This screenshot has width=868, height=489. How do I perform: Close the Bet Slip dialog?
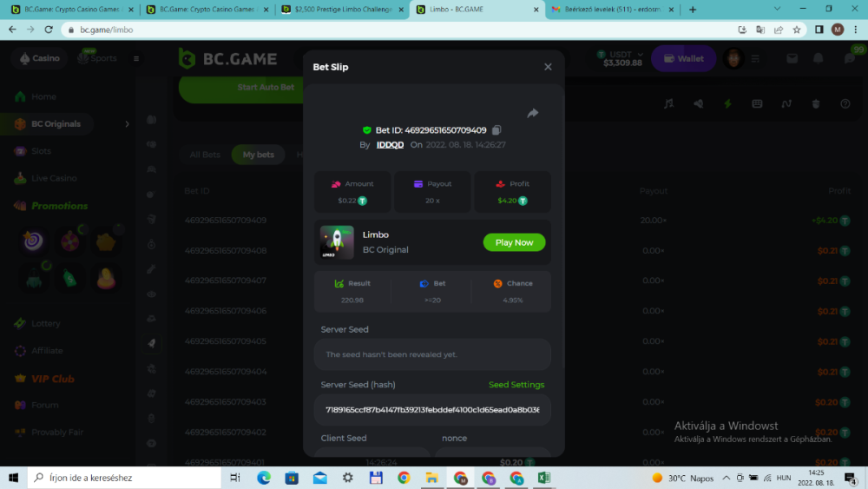[x=548, y=67]
